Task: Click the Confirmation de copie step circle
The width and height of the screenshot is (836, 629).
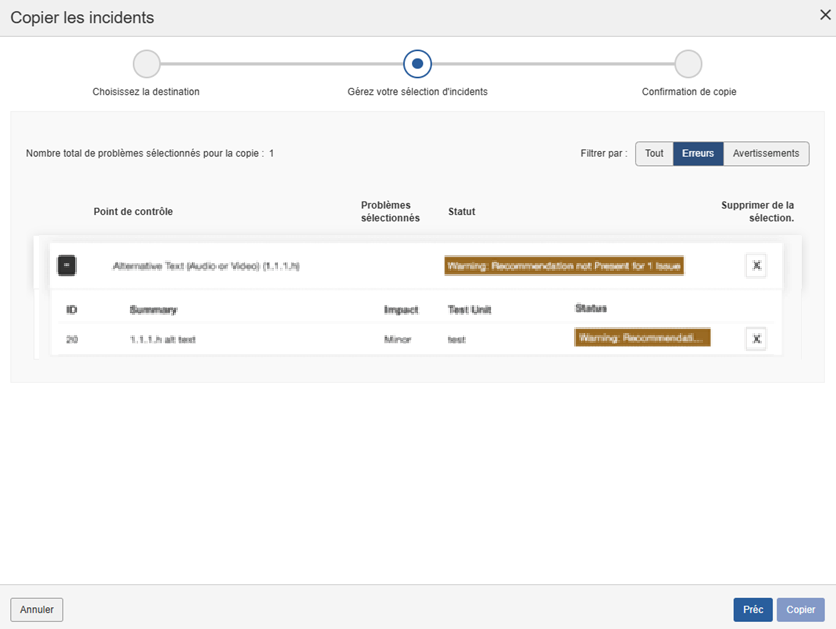Action: click(x=688, y=64)
